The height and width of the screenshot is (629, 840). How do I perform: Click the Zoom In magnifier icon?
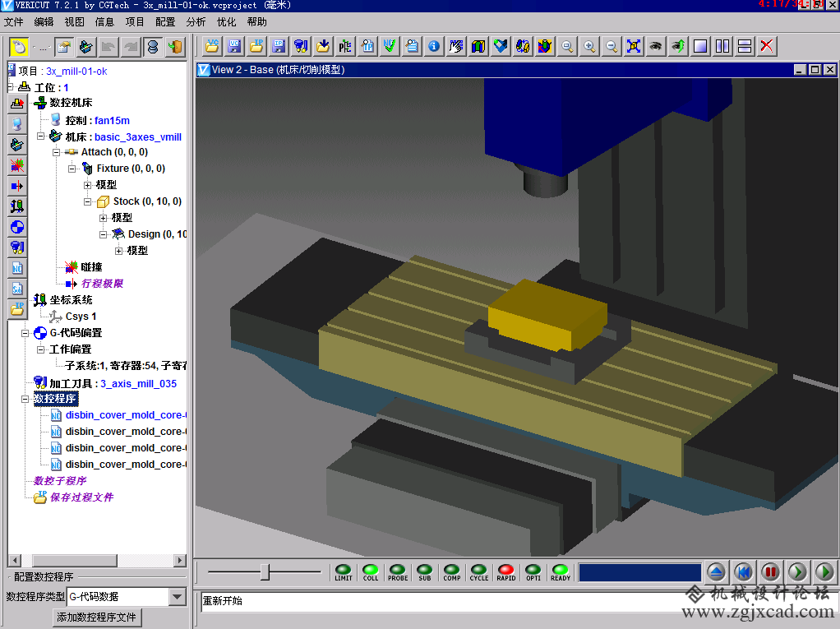pyautogui.click(x=589, y=46)
